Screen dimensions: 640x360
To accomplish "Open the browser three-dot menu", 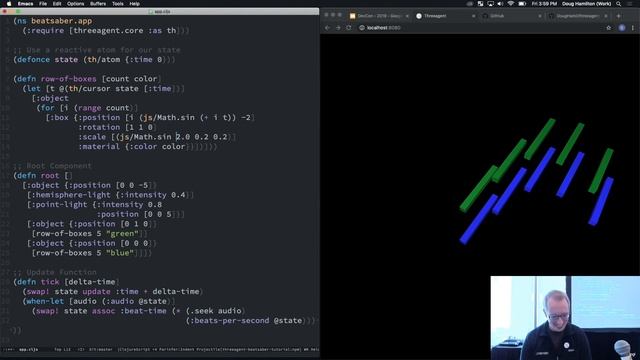I will 633,28.
